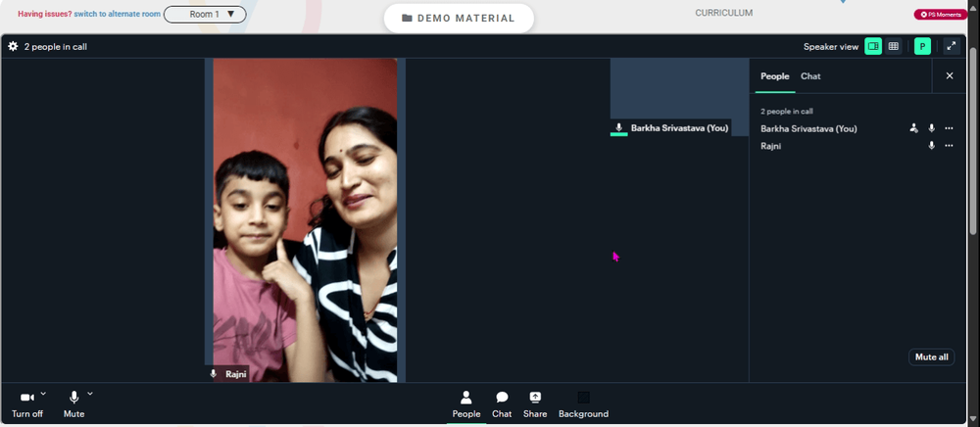This screenshot has height=427, width=980.
Task: Open the Curriculum tab
Action: (724, 13)
